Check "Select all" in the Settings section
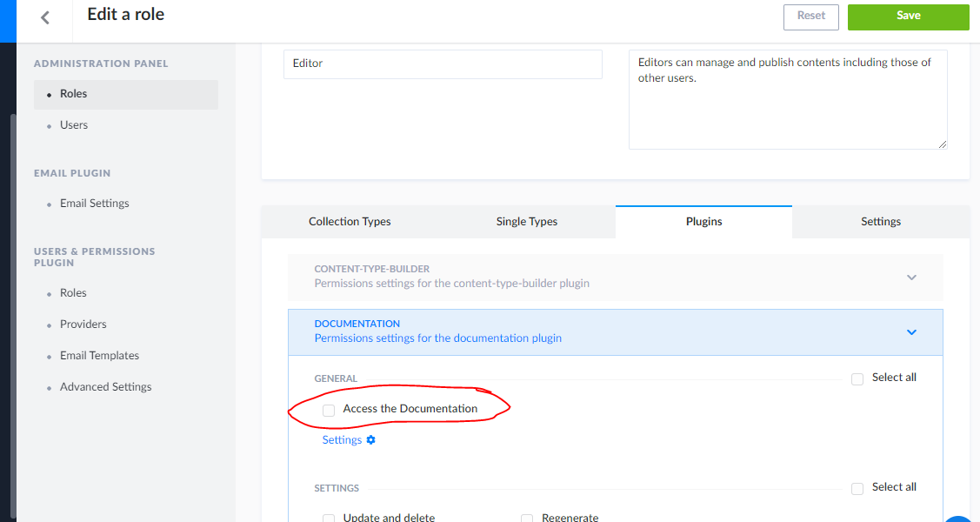The height and width of the screenshot is (522, 980). click(857, 488)
